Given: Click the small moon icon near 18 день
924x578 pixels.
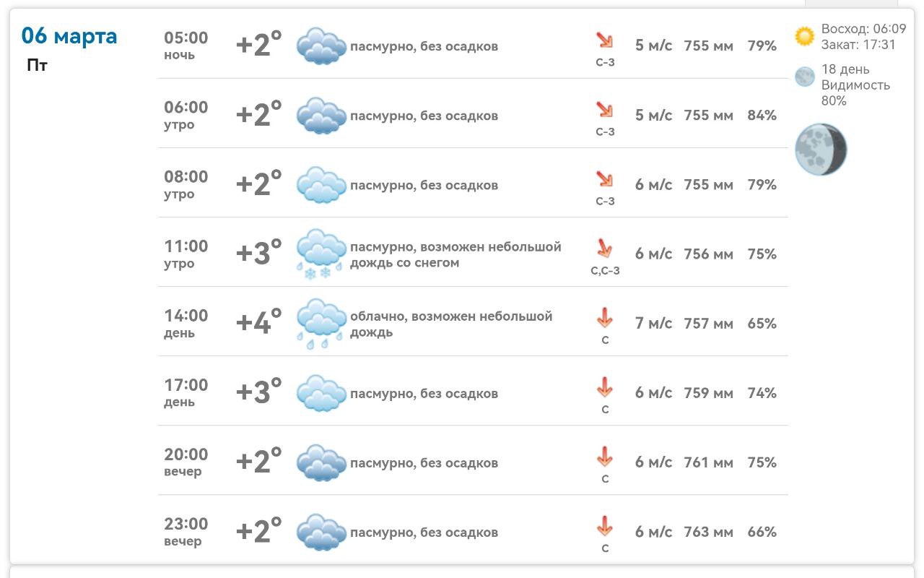Looking at the screenshot, I should coord(804,77).
